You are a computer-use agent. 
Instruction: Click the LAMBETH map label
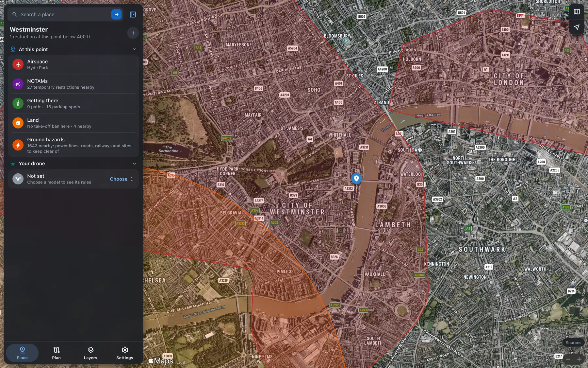393,225
